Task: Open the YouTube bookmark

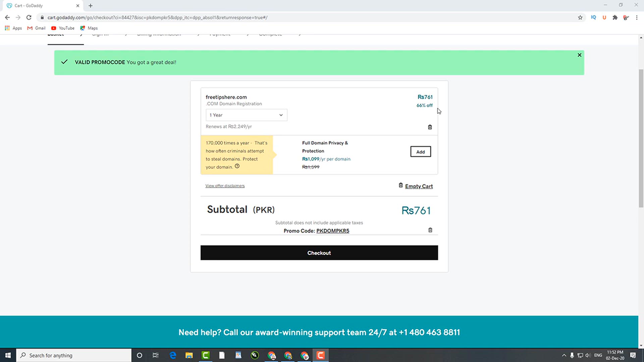Action: coord(63,28)
